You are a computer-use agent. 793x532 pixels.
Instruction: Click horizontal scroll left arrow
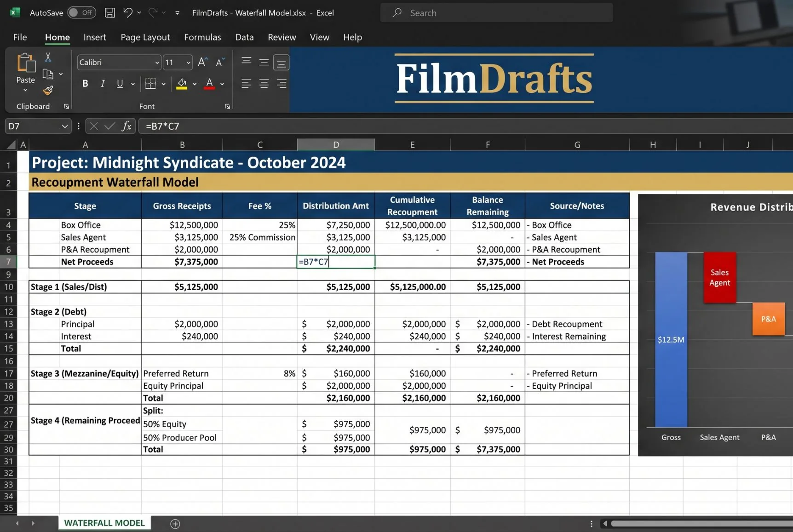click(605, 523)
